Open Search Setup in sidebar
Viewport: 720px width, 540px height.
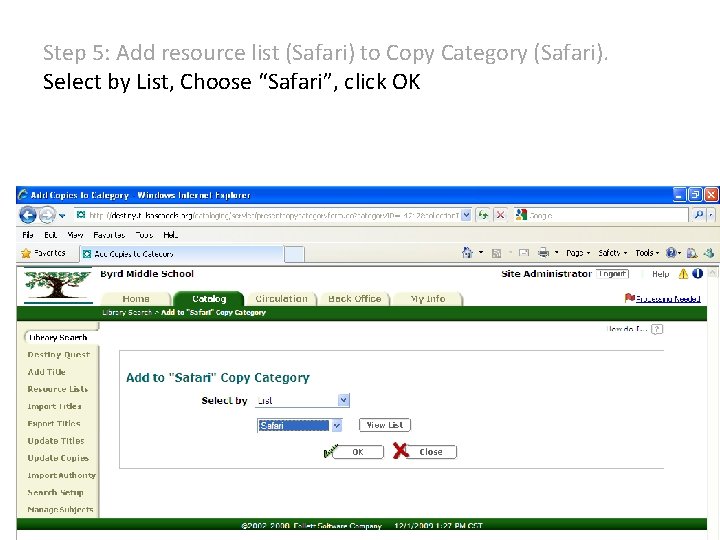[x=55, y=492]
